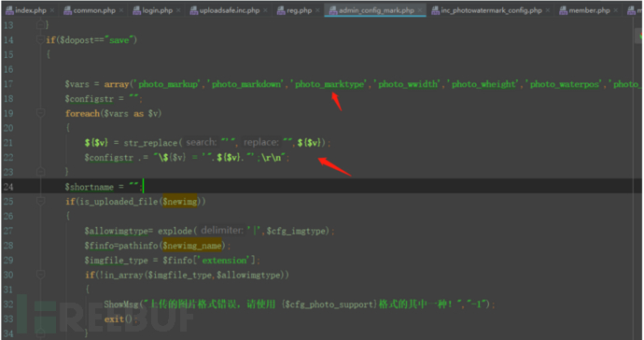The width and height of the screenshot is (644, 340).
Task: Click str_replace function call on line 21
Action: pos(150,143)
